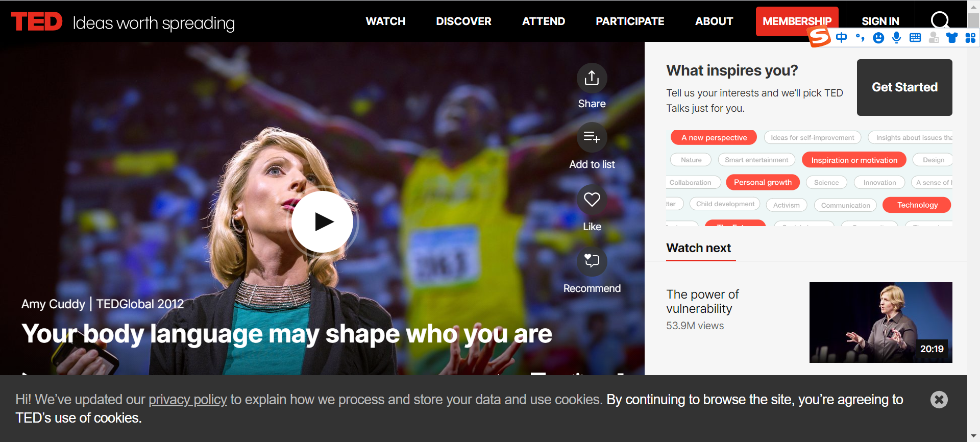Image resolution: width=980 pixels, height=442 pixels.
Task: Click the 'Recommend' label
Action: pos(592,288)
